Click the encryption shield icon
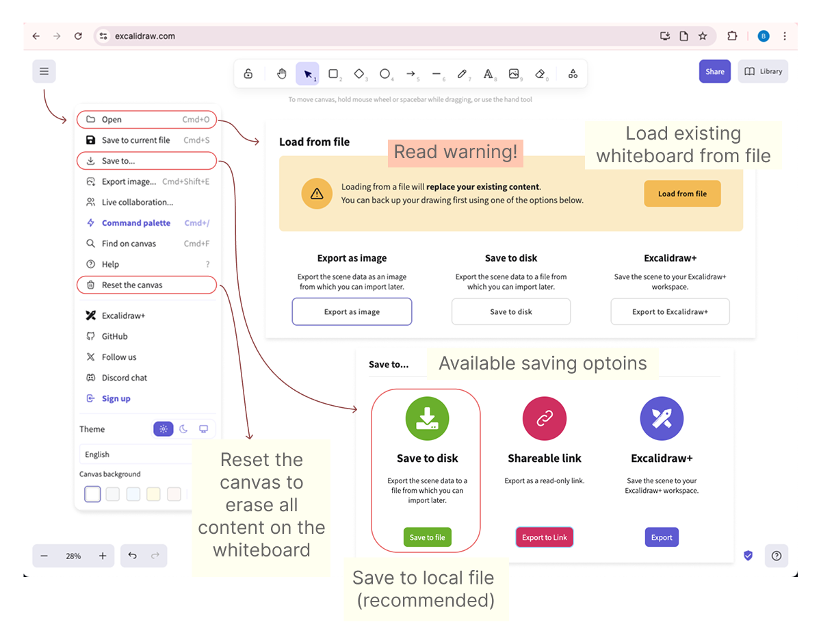The image size is (821, 644). 748,556
